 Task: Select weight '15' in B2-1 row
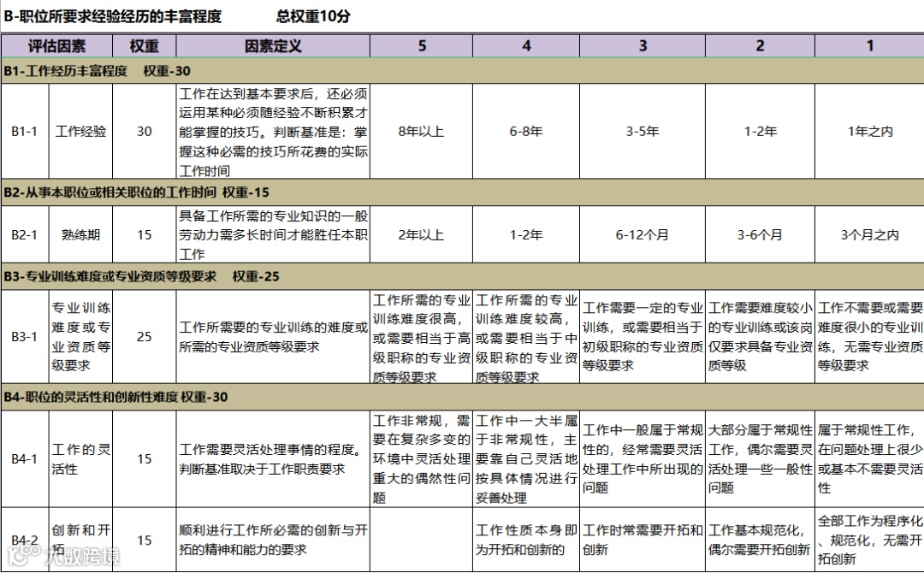145,234
